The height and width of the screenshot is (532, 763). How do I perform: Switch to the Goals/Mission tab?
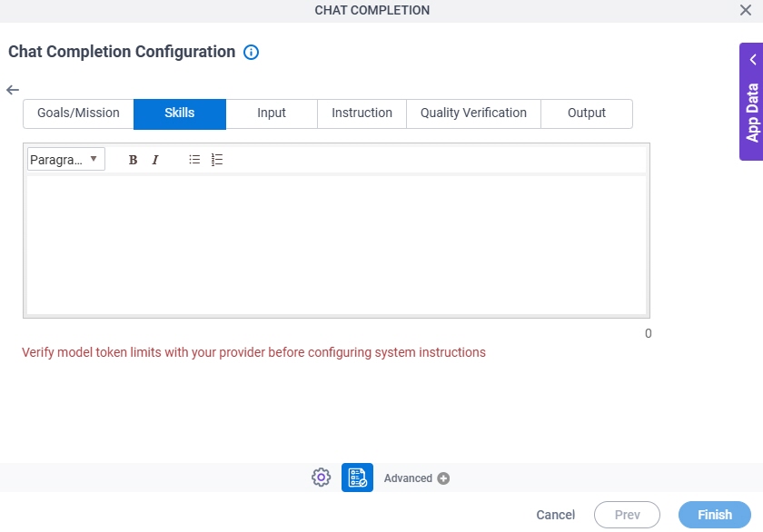click(x=78, y=113)
